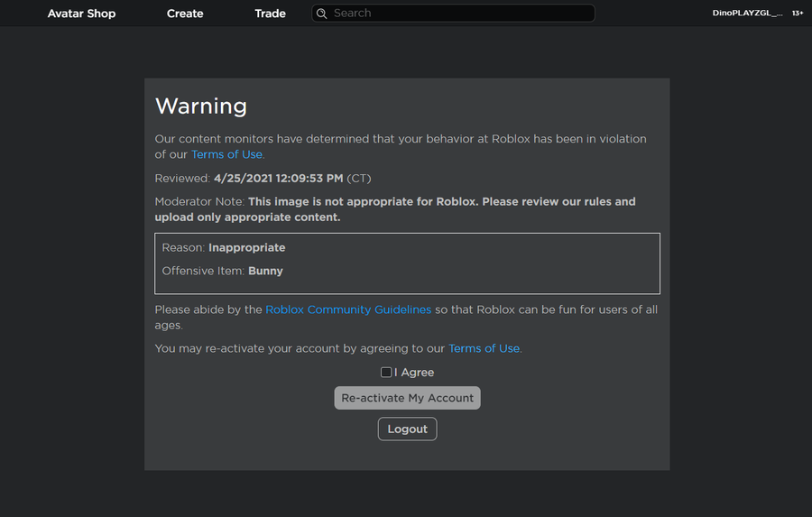Image resolution: width=812 pixels, height=517 pixels.
Task: Click the Moderator Note text
Action: coord(395,209)
